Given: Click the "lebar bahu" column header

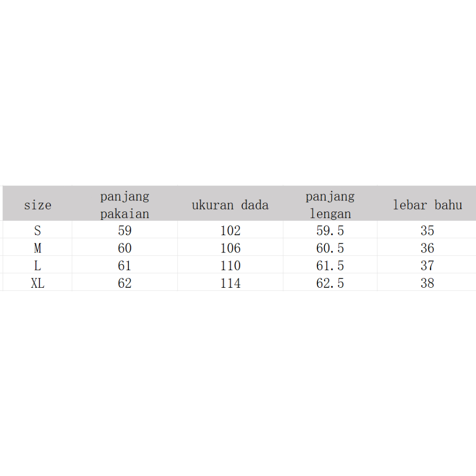Looking at the screenshot, I should pyautogui.click(x=427, y=205).
